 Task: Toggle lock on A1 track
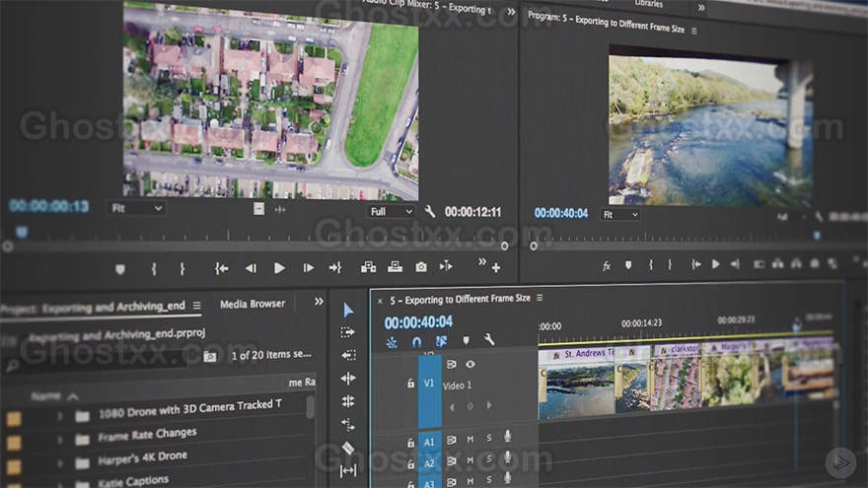coord(410,442)
